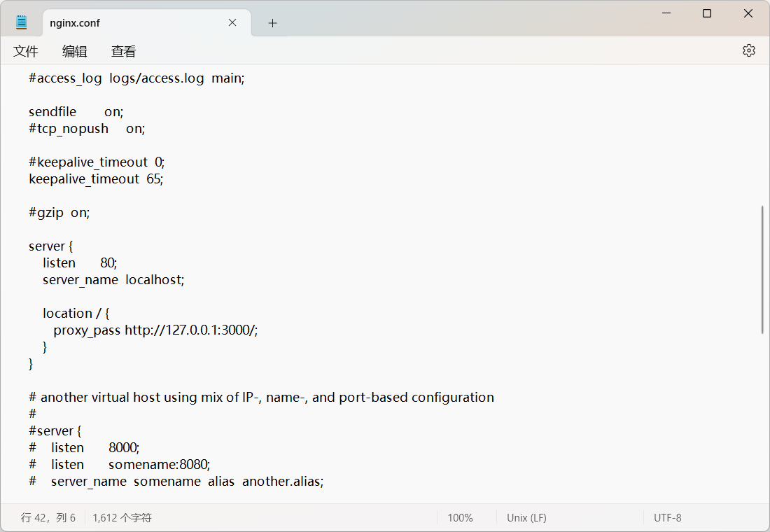Screen dimensions: 770x532
Task: Click the uncommented 'server {' line
Action: [50, 246]
